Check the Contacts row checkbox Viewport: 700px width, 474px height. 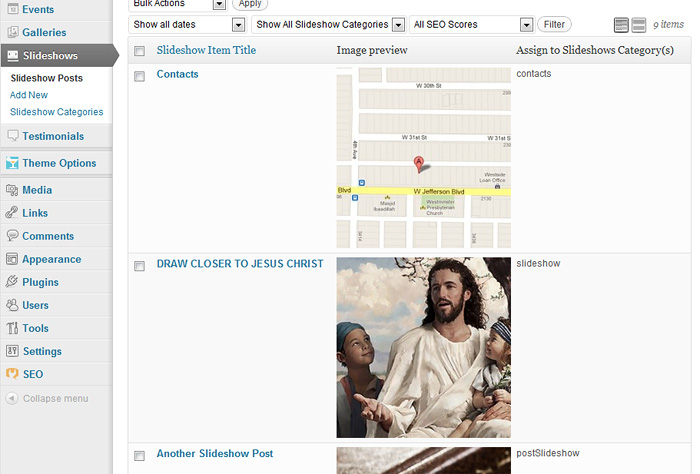(x=140, y=76)
